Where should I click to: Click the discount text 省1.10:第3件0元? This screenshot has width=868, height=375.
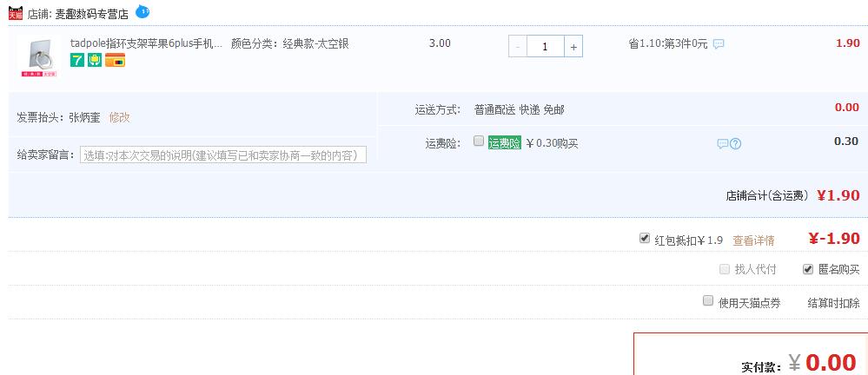(667, 44)
